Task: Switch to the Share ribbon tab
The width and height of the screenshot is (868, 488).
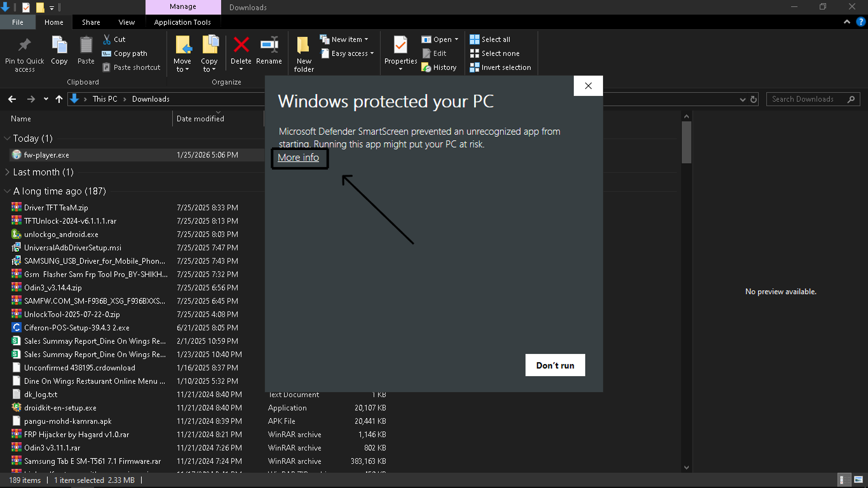Action: pos(91,22)
